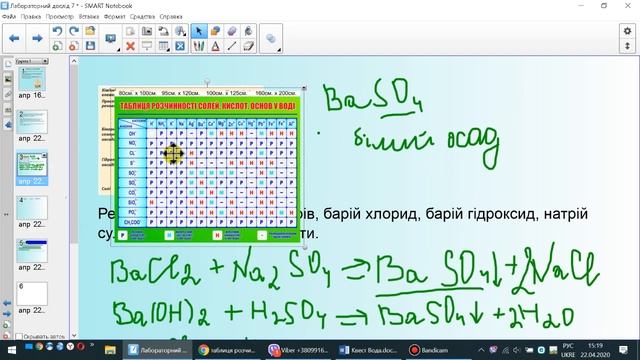The height and width of the screenshot is (360, 640).
Task: Select page 2 thumbnail
Action: [32, 122]
